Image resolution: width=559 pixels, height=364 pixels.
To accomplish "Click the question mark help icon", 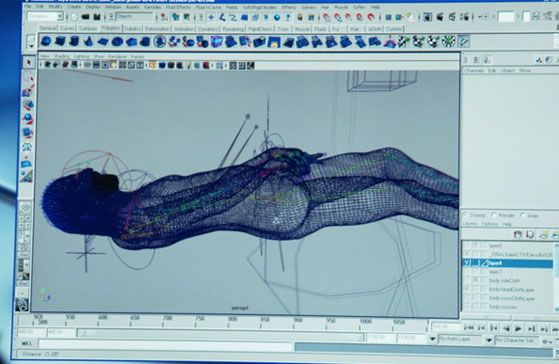I will pos(288,17).
